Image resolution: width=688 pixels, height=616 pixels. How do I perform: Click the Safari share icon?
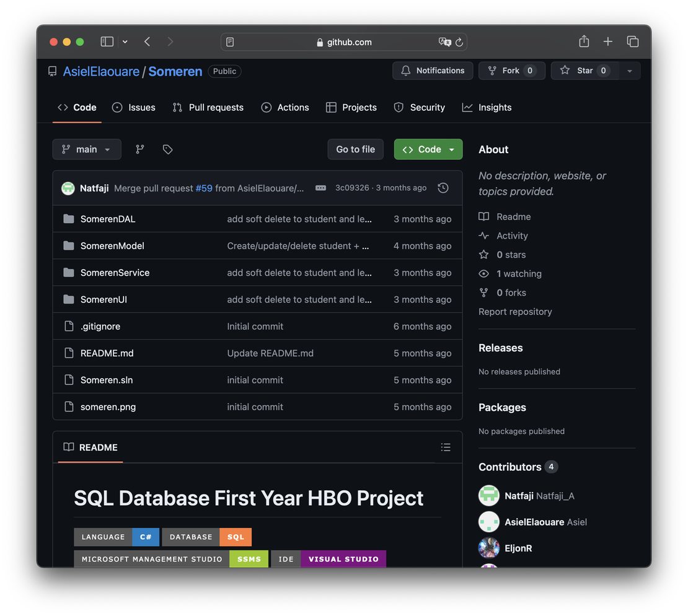[x=583, y=42]
